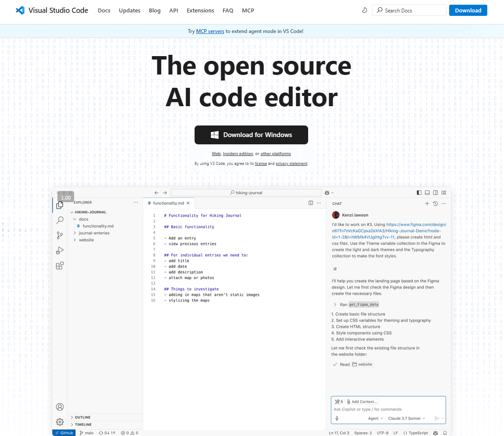
Task: Open the API menu item
Action: click(x=174, y=10)
